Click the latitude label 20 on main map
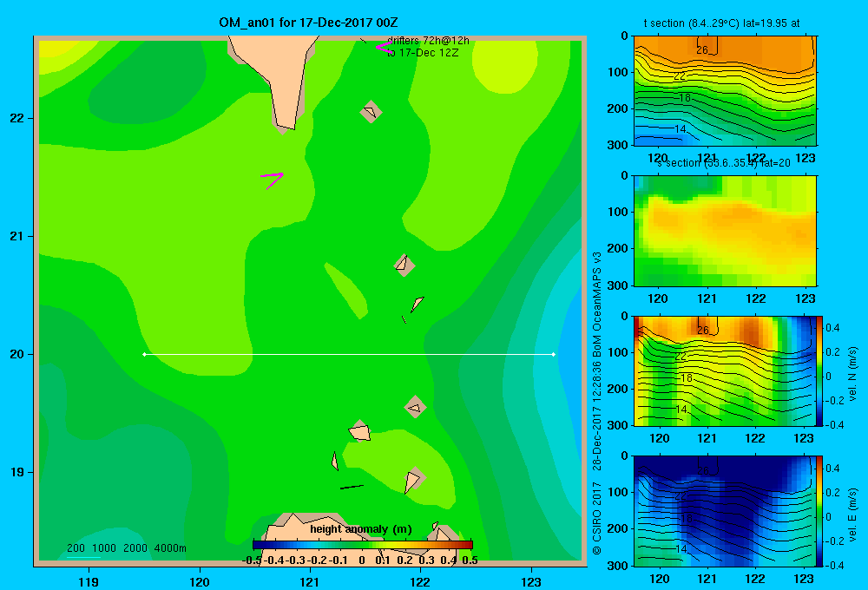Screen dimensions: 868x590 (17, 354)
